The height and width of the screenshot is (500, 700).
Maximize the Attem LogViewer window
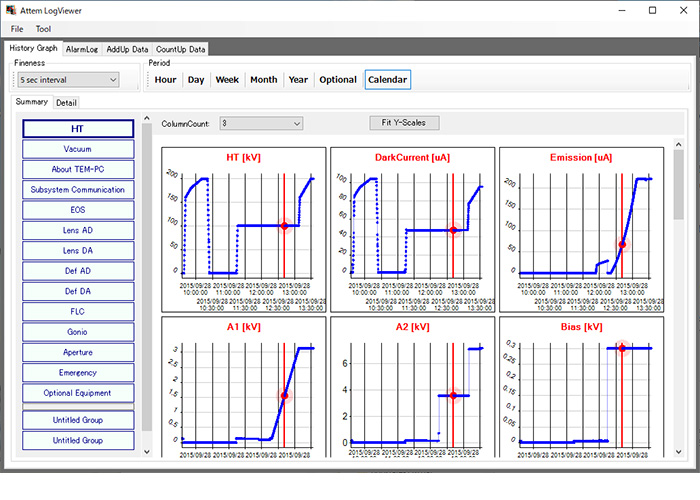pos(652,10)
